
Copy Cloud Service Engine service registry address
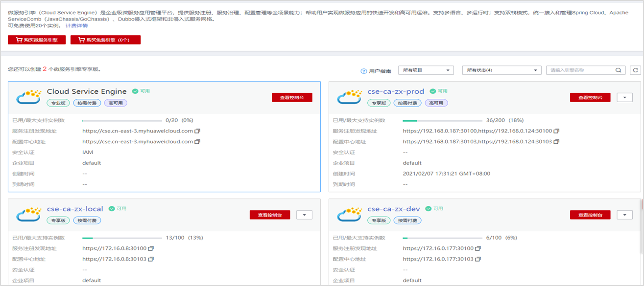click(x=197, y=131)
